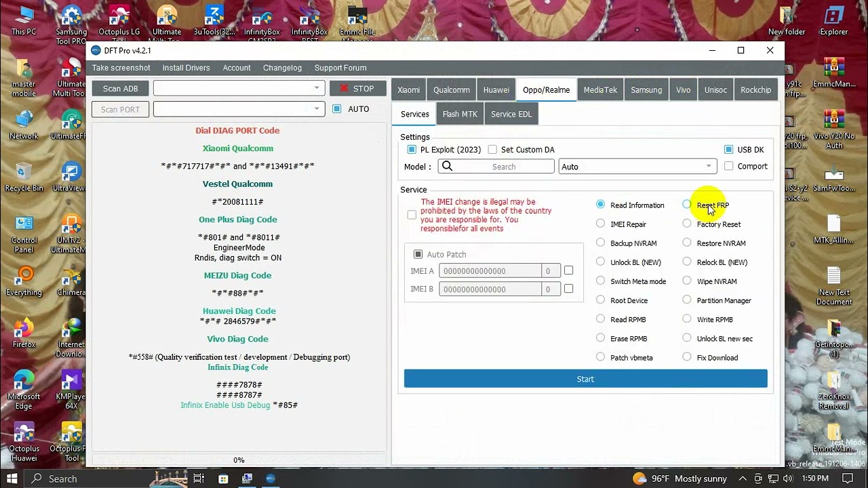This screenshot has width=868, height=488.
Task: Click in the IMEI A input field
Action: (489, 271)
